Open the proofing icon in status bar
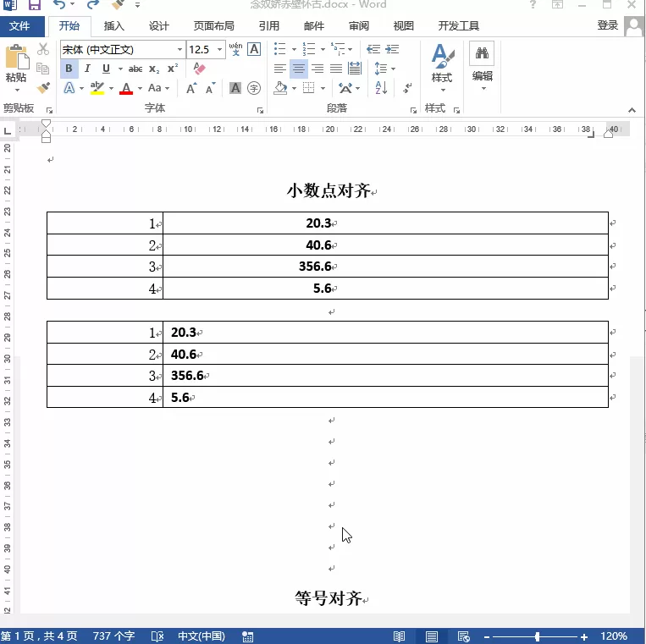 (x=157, y=636)
